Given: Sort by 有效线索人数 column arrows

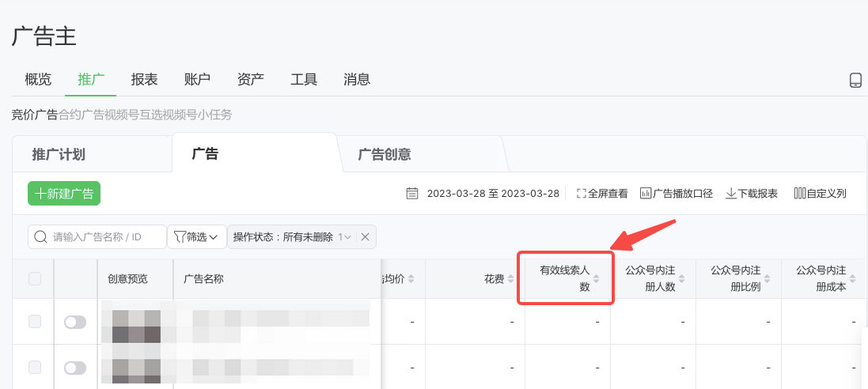Looking at the screenshot, I should (597, 279).
